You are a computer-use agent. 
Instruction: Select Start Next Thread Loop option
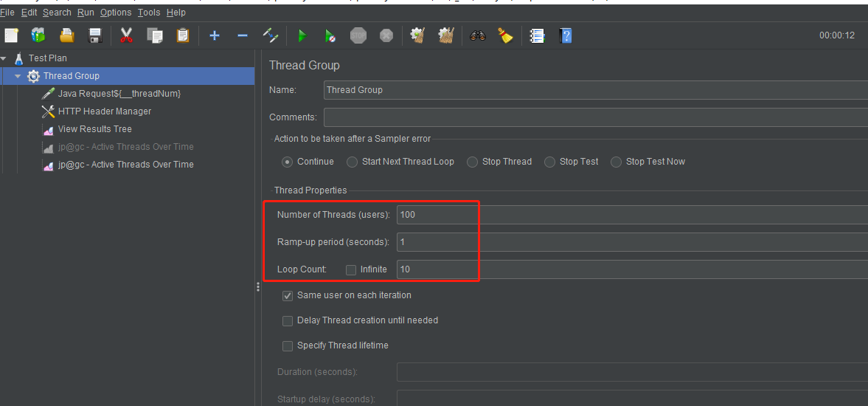tap(352, 162)
